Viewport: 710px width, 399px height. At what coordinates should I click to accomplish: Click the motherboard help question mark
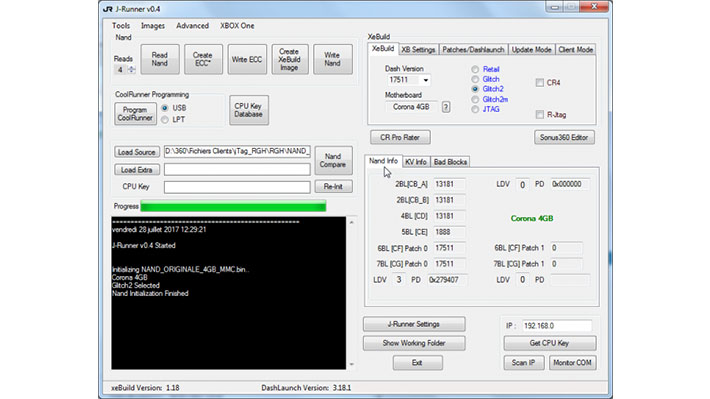point(446,107)
